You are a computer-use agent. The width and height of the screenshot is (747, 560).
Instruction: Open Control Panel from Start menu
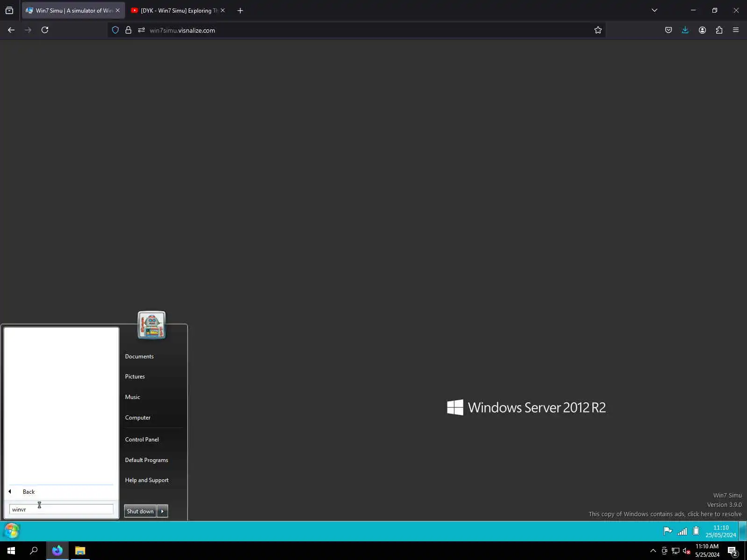142,440
